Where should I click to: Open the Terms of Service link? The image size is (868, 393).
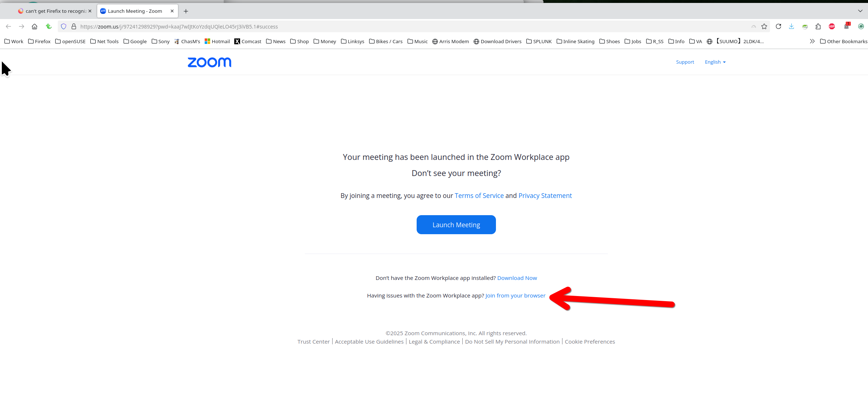click(x=479, y=196)
